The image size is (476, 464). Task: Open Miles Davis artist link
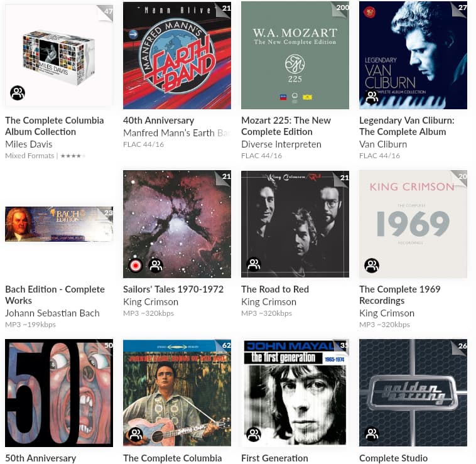(29, 144)
